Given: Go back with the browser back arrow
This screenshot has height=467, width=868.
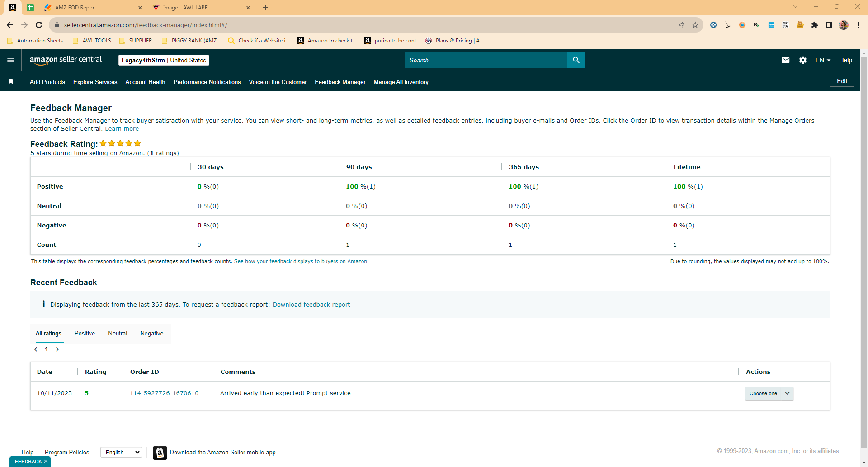Looking at the screenshot, I should click(x=10, y=25).
